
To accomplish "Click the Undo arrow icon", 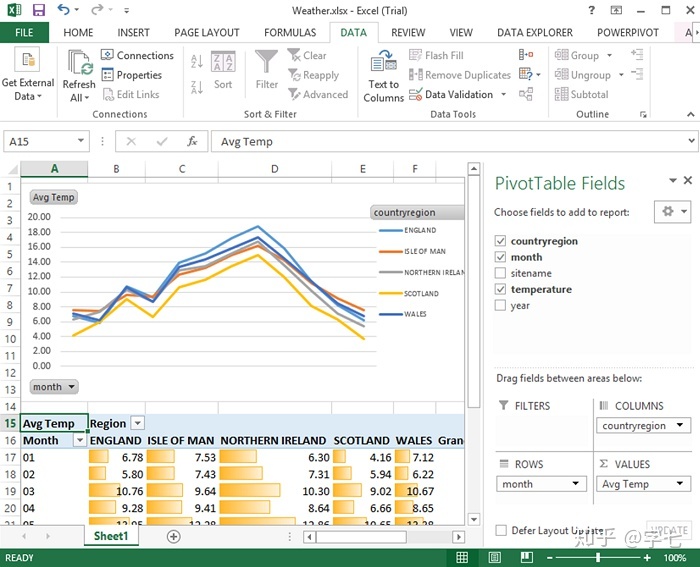I will pyautogui.click(x=63, y=9).
